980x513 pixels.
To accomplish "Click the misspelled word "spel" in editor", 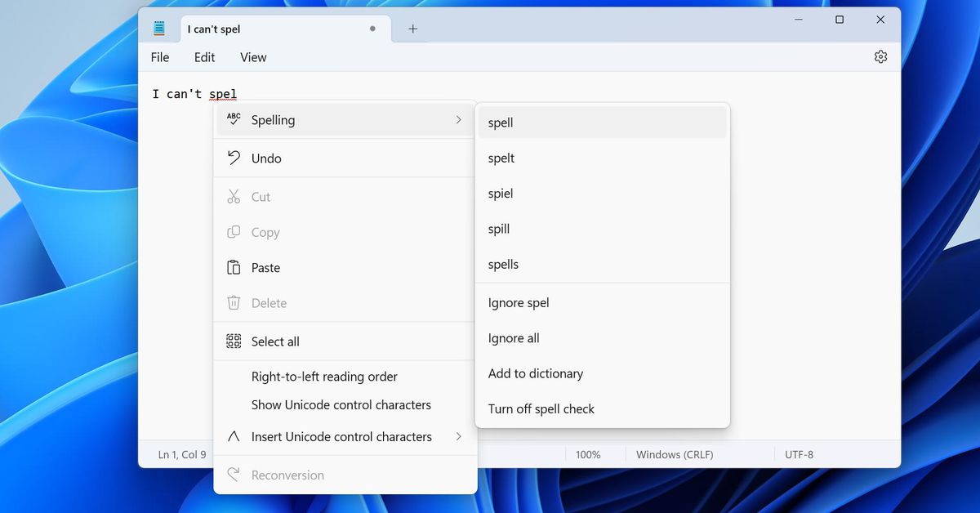I will coord(223,94).
